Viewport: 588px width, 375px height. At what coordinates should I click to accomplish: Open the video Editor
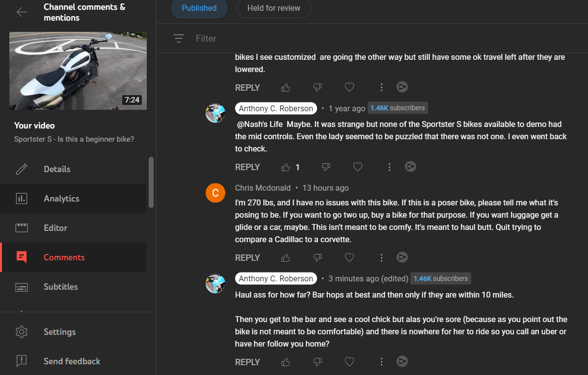pos(55,228)
